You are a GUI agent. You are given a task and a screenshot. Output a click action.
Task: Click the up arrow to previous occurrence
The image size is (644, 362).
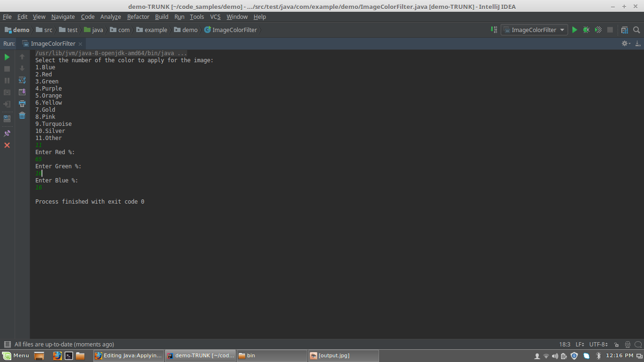point(22,57)
